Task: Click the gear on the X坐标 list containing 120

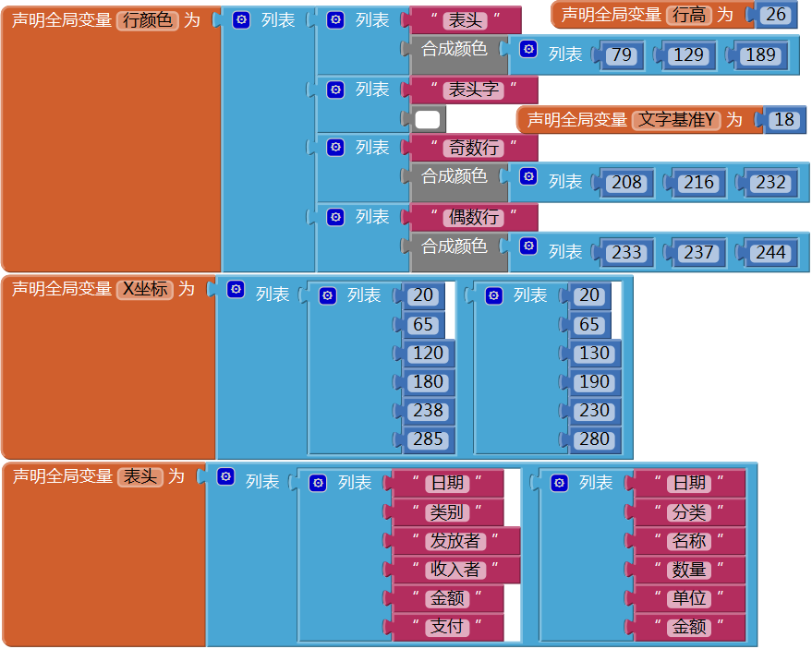Action: [x=327, y=296]
